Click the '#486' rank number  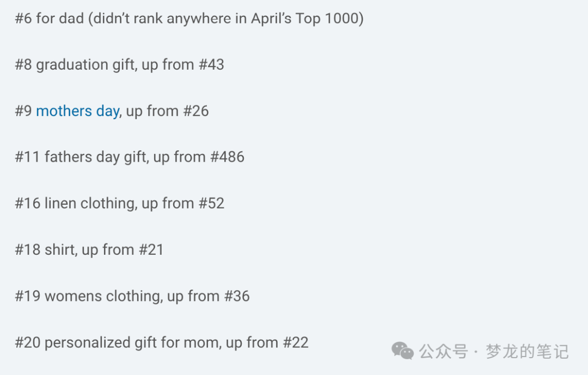(228, 157)
